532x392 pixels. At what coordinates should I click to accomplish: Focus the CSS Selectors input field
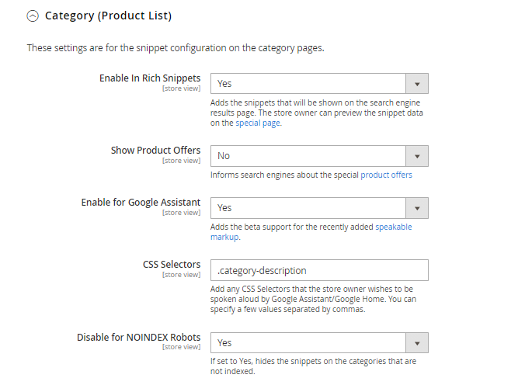click(x=319, y=270)
